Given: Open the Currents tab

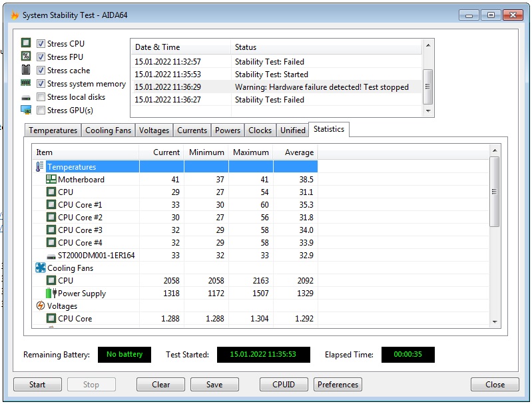Looking at the screenshot, I should 192,130.
